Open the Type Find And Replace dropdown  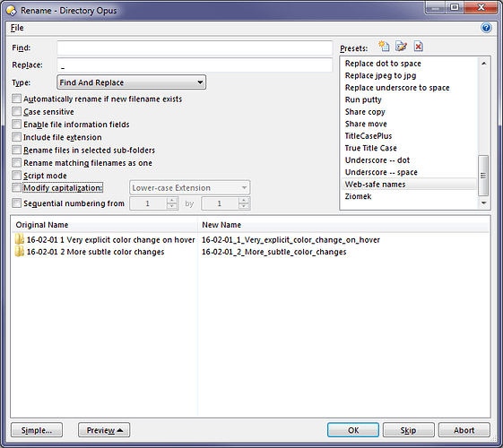point(131,82)
